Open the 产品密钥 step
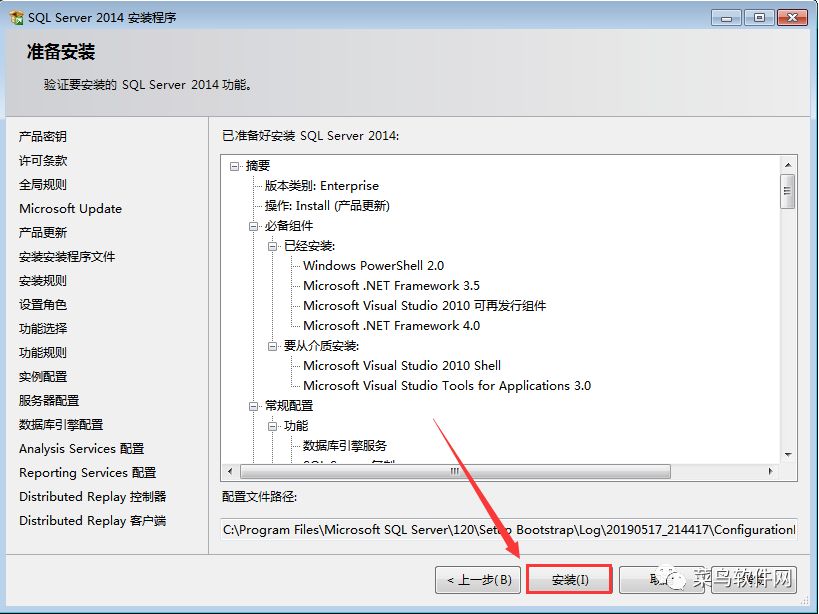Viewport: 819px width, 614px height. (x=41, y=136)
